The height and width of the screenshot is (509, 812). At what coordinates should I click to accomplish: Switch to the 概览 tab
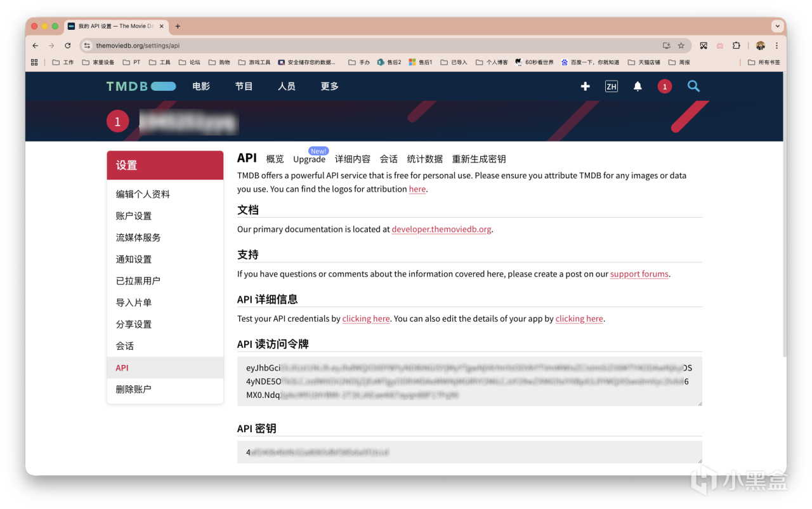pos(275,159)
